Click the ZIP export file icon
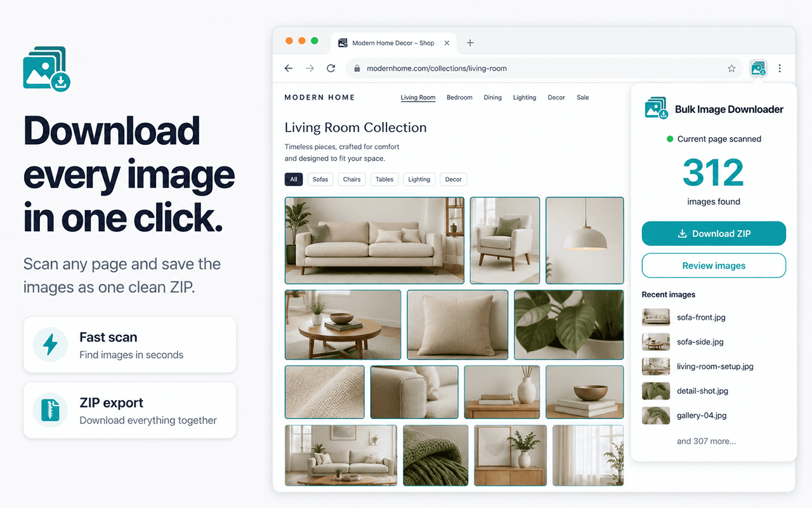Viewport: 812px width, 508px height. (x=50, y=410)
